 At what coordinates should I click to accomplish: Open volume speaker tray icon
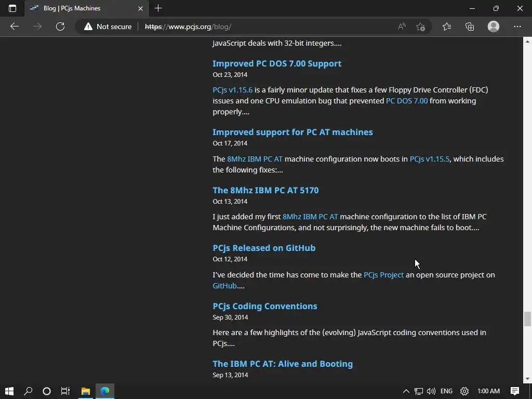point(431,391)
